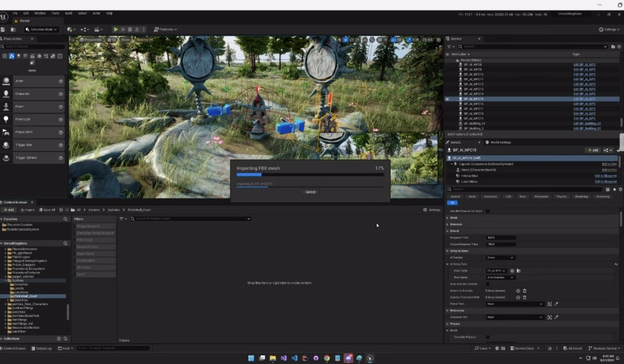The image size is (624, 364).
Task: Select the Trigger Box item in Place Actors
Action: point(33,145)
